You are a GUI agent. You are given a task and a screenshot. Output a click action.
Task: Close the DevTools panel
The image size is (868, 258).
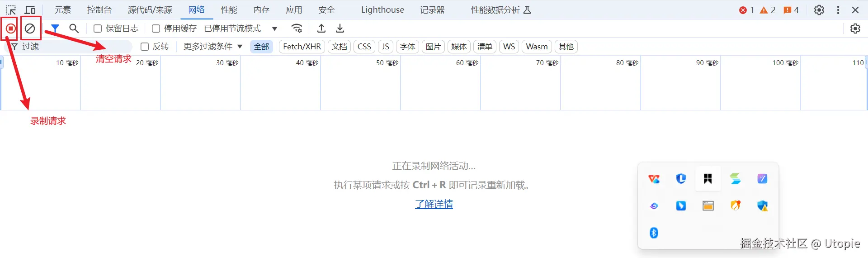(855, 10)
